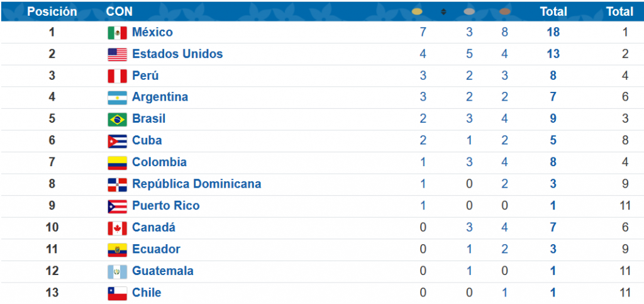Viewport: 644px width, 304px height.
Task: Click the silver medal header icon
Action: click(x=469, y=12)
